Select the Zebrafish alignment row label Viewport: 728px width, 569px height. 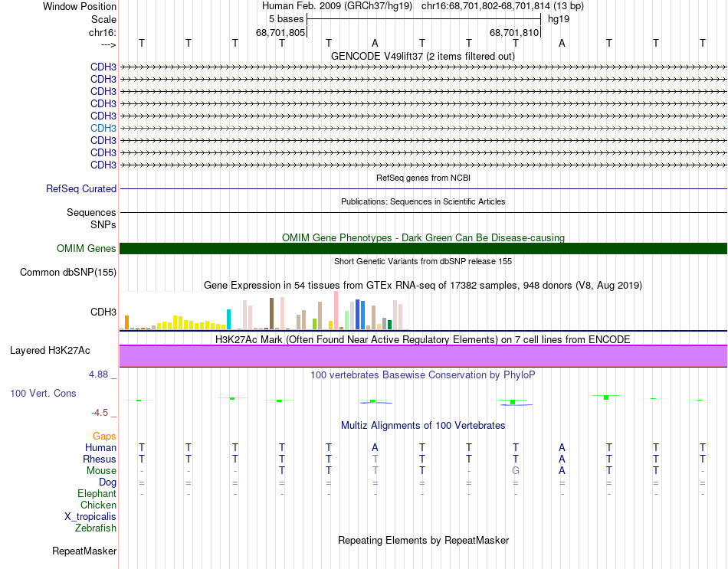pyautogui.click(x=96, y=528)
